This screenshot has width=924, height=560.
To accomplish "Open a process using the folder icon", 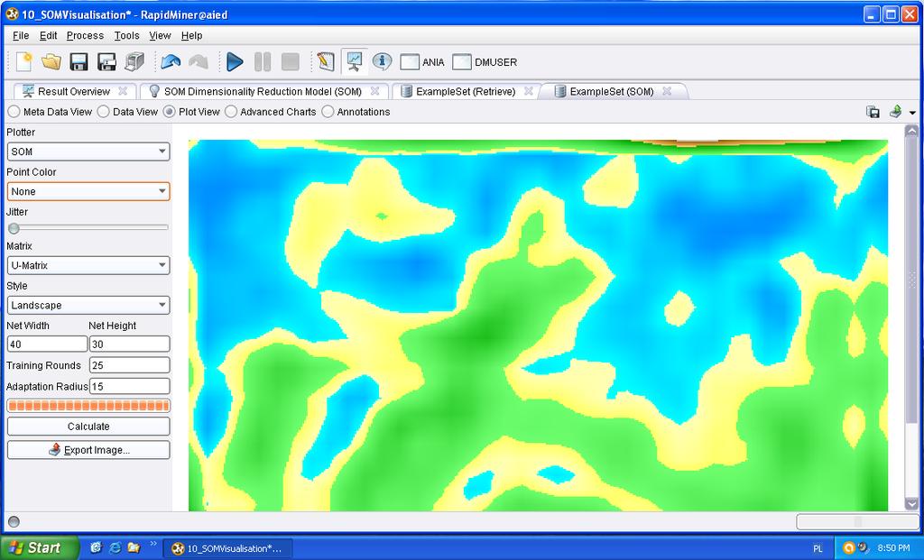I will pos(51,61).
